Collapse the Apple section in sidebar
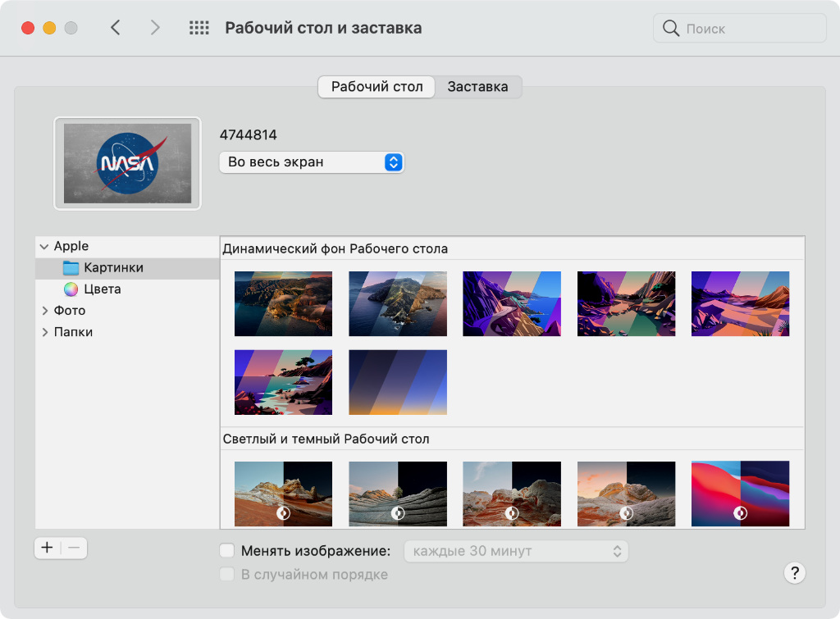Viewport: 840px width, 619px height. [x=44, y=247]
